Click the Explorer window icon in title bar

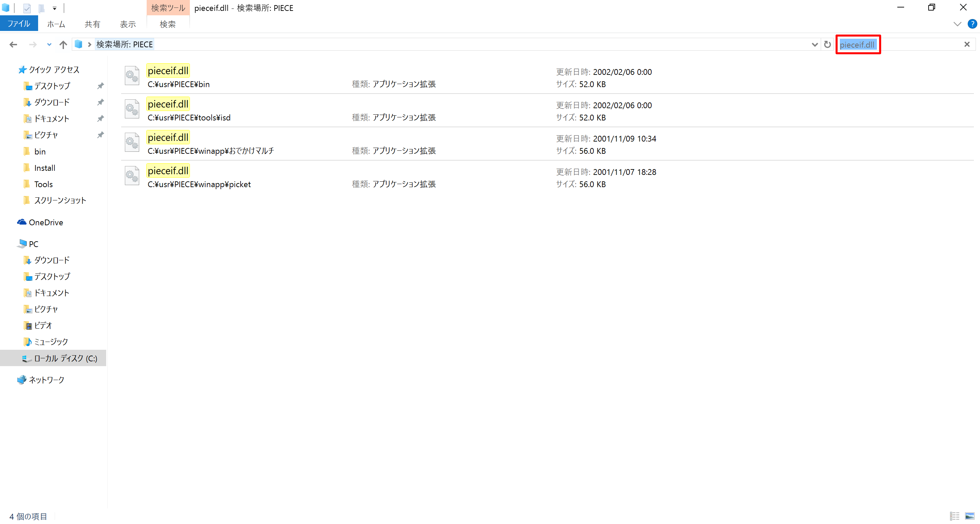click(x=6, y=8)
